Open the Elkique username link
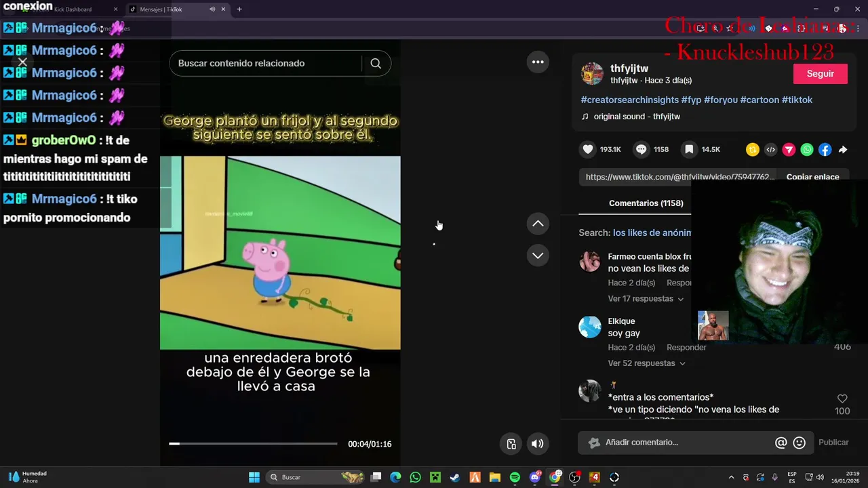The height and width of the screenshot is (488, 868). click(x=621, y=321)
